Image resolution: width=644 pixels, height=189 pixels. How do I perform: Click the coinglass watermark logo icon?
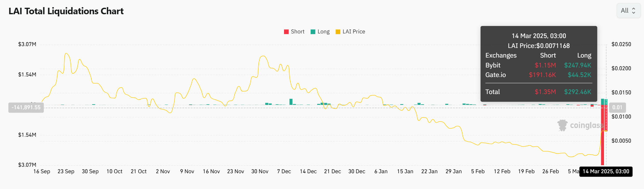(x=562, y=125)
